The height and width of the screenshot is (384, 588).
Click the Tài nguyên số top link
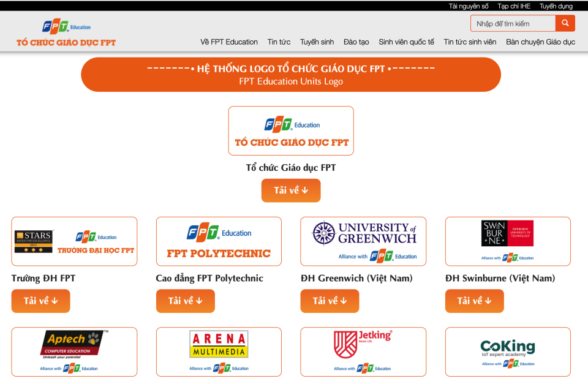(469, 6)
